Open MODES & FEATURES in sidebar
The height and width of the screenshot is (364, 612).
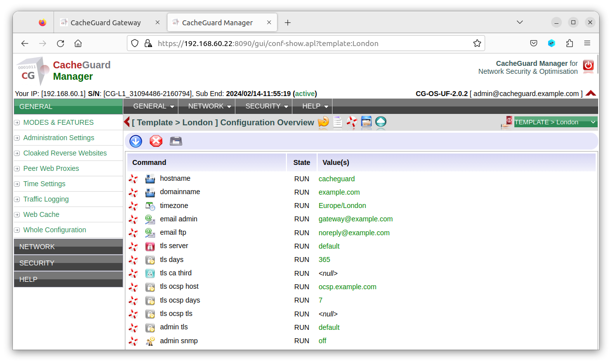58,122
